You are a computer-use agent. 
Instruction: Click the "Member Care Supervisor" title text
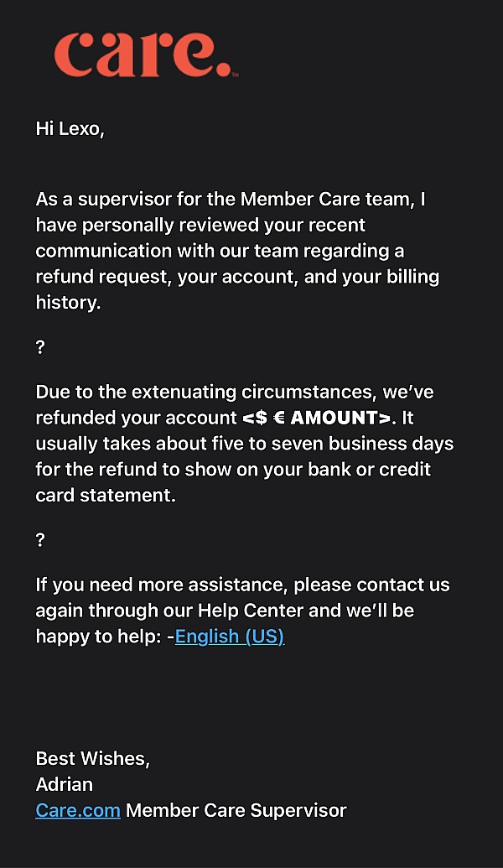click(236, 810)
